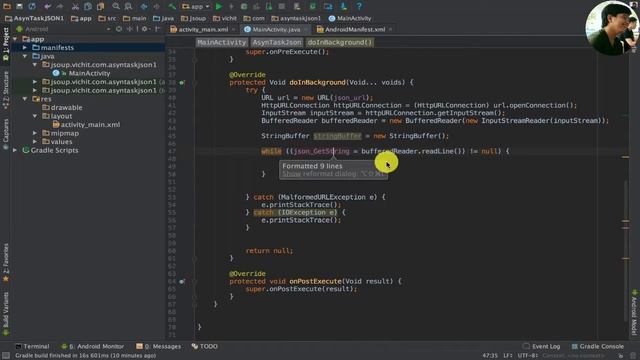The height and width of the screenshot is (360, 640).
Task: Expand Gradle Scripts node
Action: pyautogui.click(x=15, y=150)
